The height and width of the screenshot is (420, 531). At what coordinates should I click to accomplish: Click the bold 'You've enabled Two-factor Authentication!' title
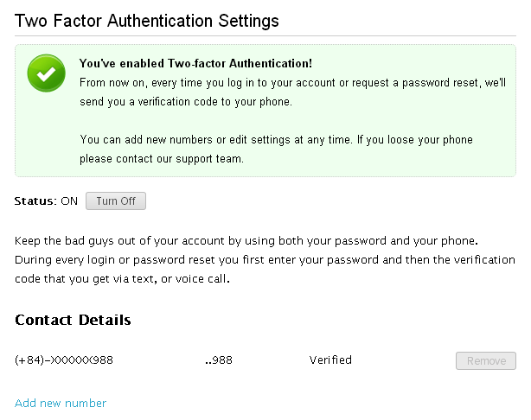click(195, 63)
